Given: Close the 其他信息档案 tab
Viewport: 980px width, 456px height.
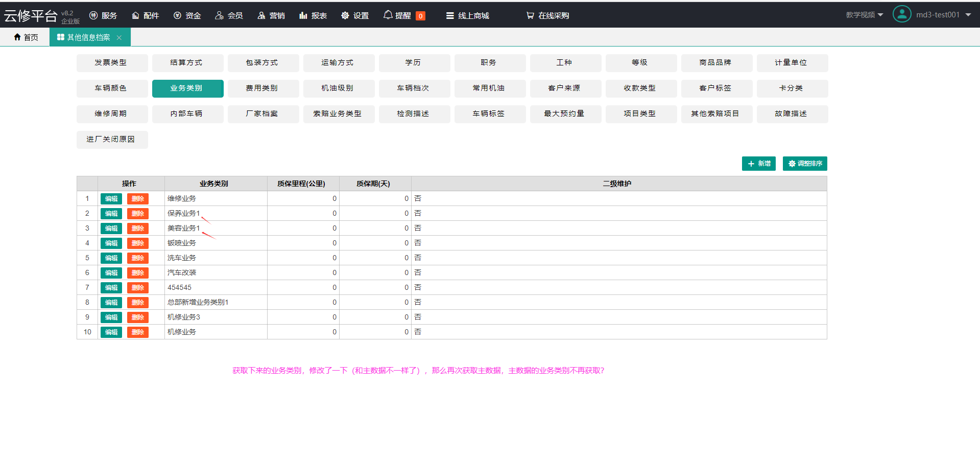Looking at the screenshot, I should [x=119, y=37].
